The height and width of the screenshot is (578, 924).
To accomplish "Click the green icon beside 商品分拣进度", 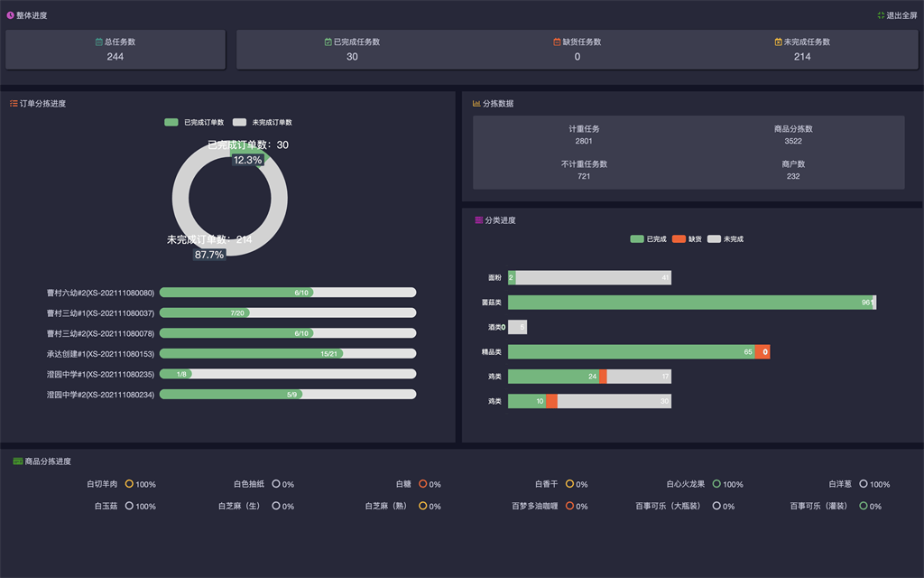I will (17, 461).
